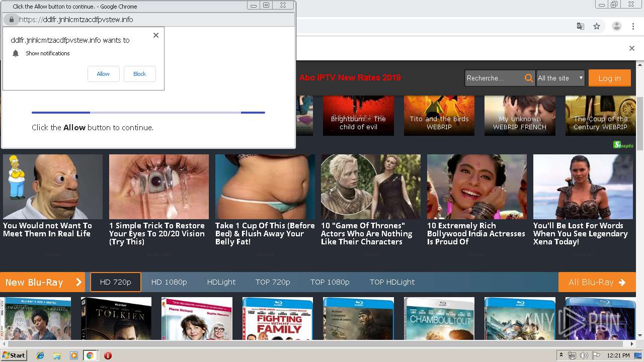Close the info bar with the X
644x362 pixels.
[632, 48]
